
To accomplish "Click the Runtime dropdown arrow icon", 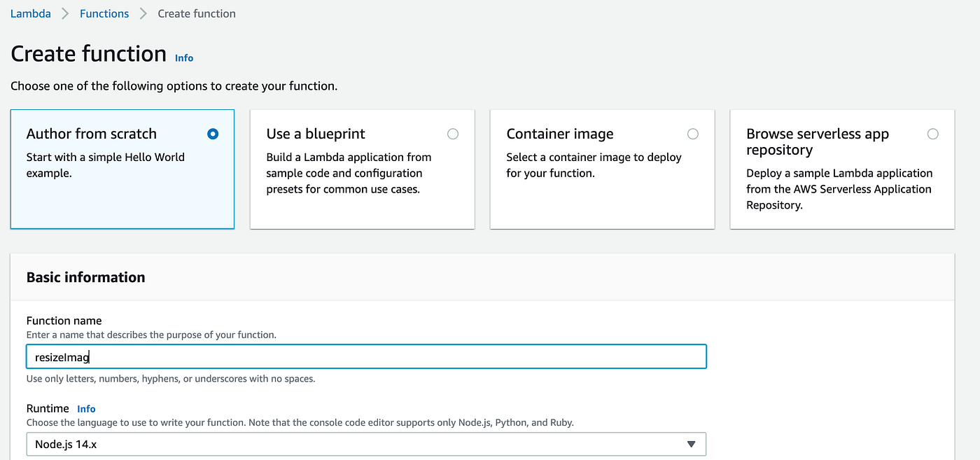I will click(x=691, y=444).
